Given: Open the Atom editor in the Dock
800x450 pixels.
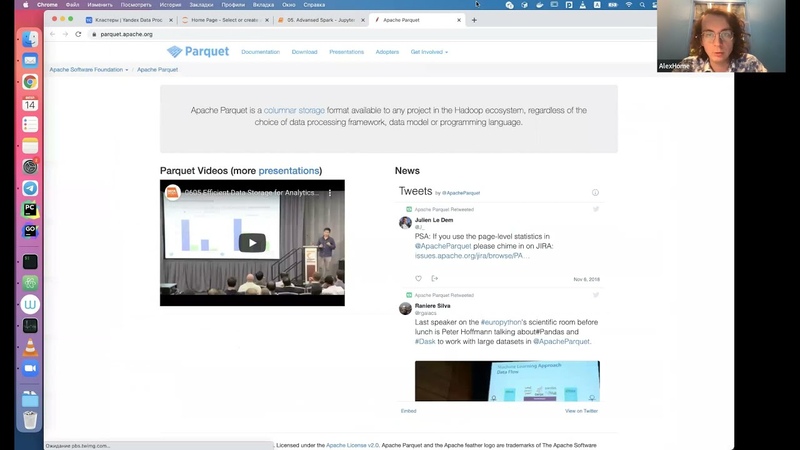Looking at the screenshot, I should pyautogui.click(x=30, y=283).
